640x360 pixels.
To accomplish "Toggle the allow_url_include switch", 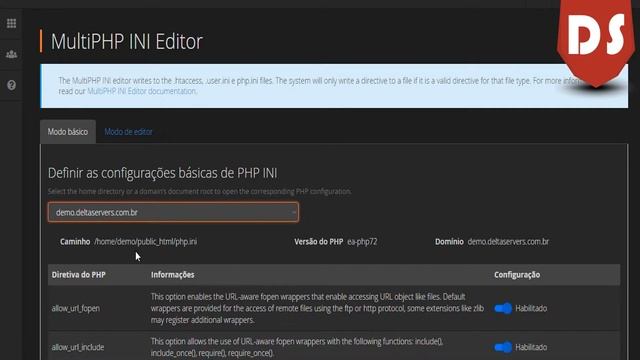I will 503,347.
